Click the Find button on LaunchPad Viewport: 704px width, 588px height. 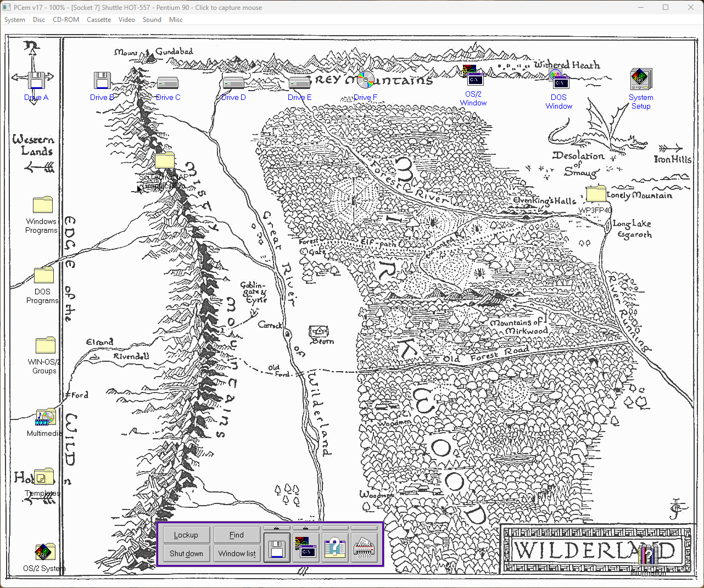click(237, 535)
